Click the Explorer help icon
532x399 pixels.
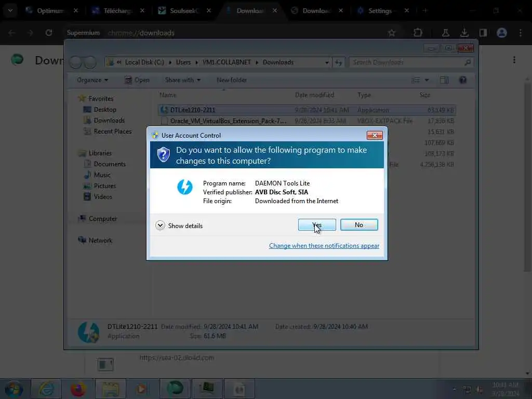point(463,80)
